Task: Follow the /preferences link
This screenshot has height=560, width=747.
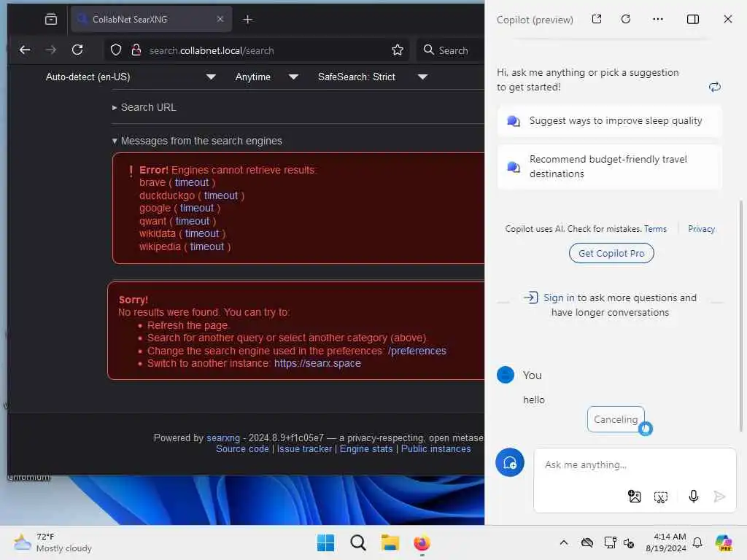Action: pyautogui.click(x=417, y=351)
